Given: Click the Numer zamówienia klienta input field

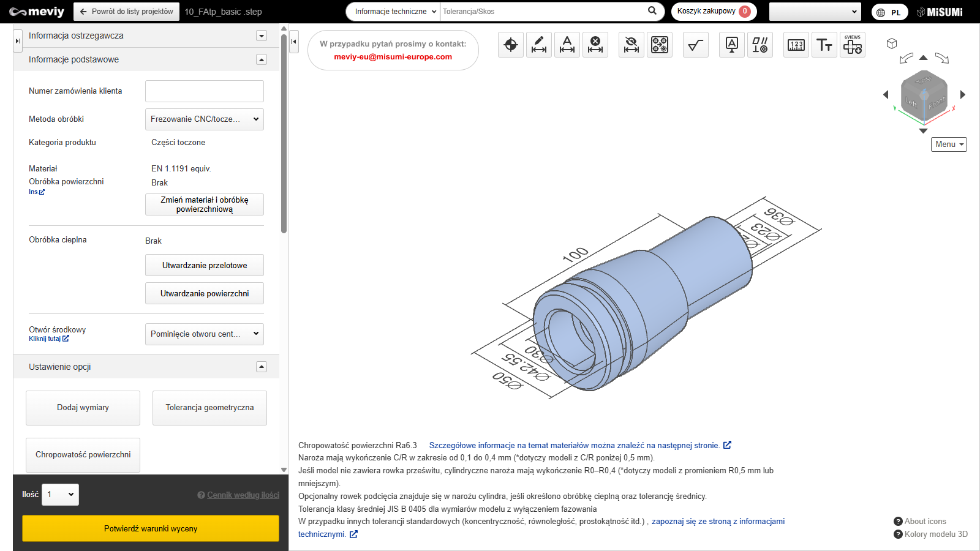Looking at the screenshot, I should point(204,91).
